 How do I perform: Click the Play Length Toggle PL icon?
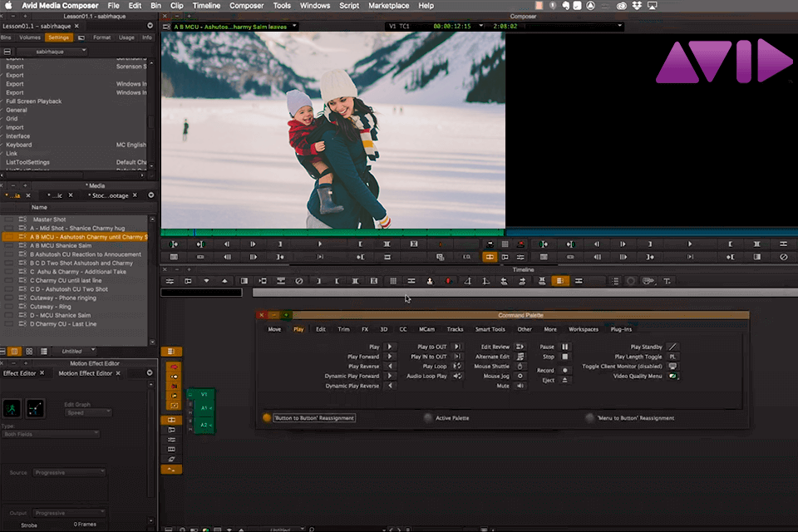672,357
